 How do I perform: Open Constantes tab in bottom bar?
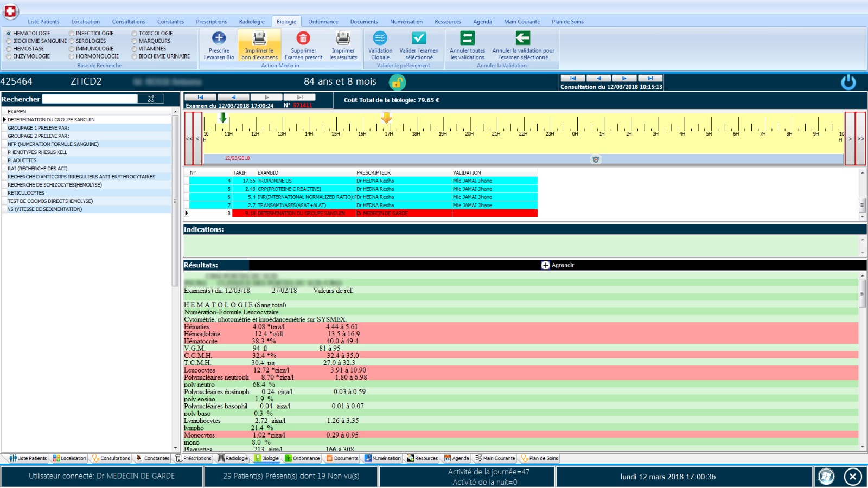152,458
